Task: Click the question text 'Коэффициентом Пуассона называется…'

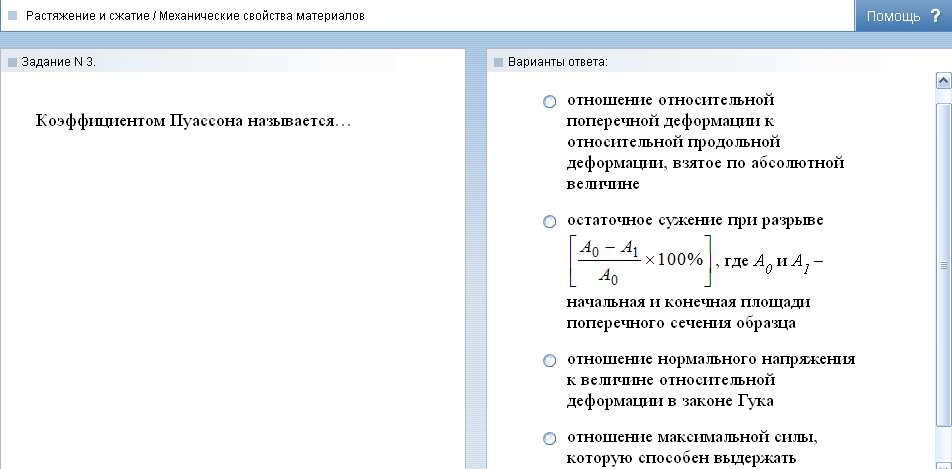Action: (x=194, y=121)
